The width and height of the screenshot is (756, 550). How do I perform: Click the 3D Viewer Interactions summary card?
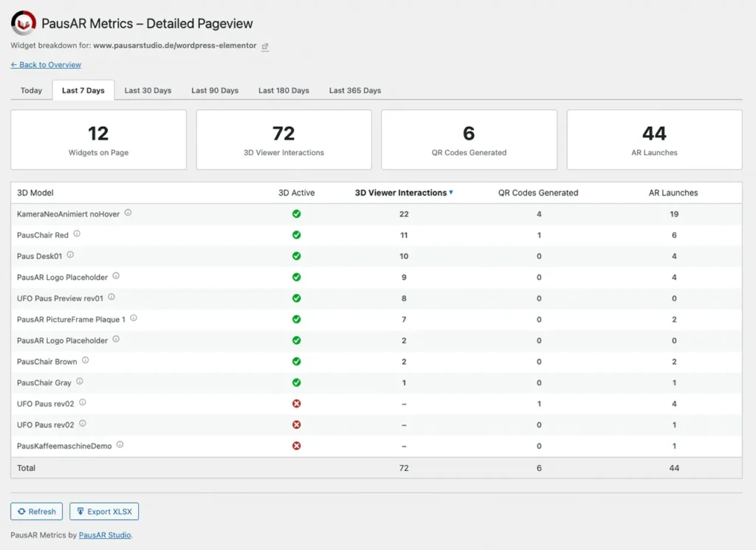(x=283, y=140)
